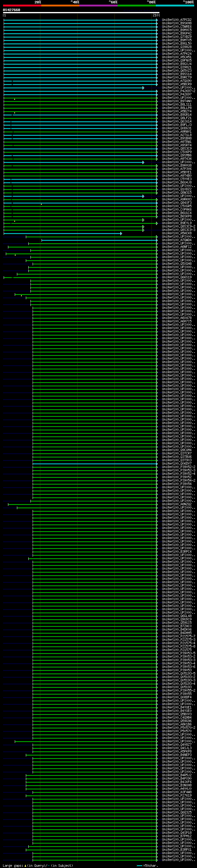Open UniRef100_A9RWV1 hit
The width and height of the screenshot is (197, 868).
point(177,132)
